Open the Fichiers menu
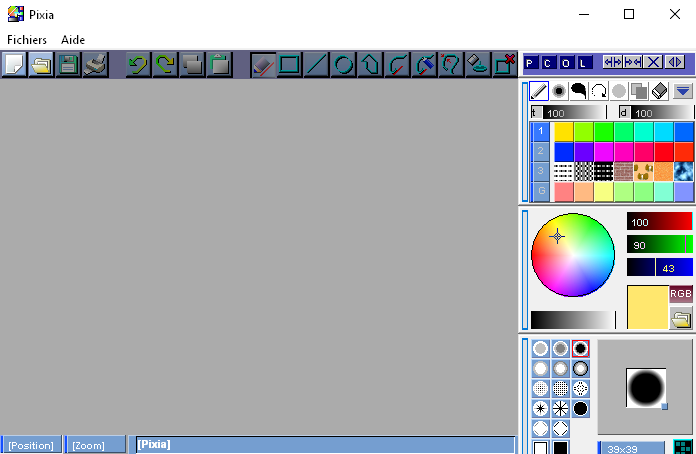The height and width of the screenshot is (454, 696). 27,40
